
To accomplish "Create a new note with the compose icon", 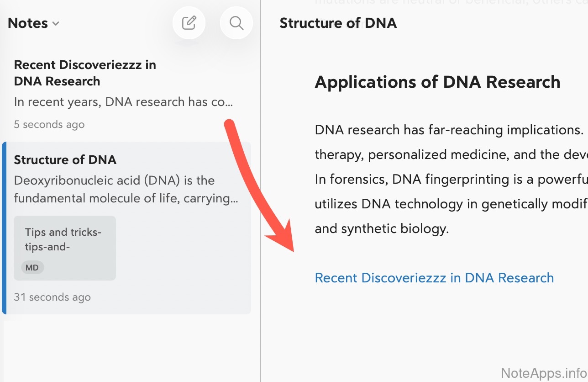I will point(189,23).
